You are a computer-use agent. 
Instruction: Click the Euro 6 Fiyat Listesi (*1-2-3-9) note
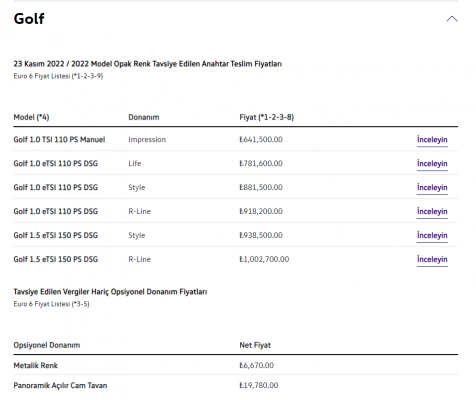click(58, 76)
